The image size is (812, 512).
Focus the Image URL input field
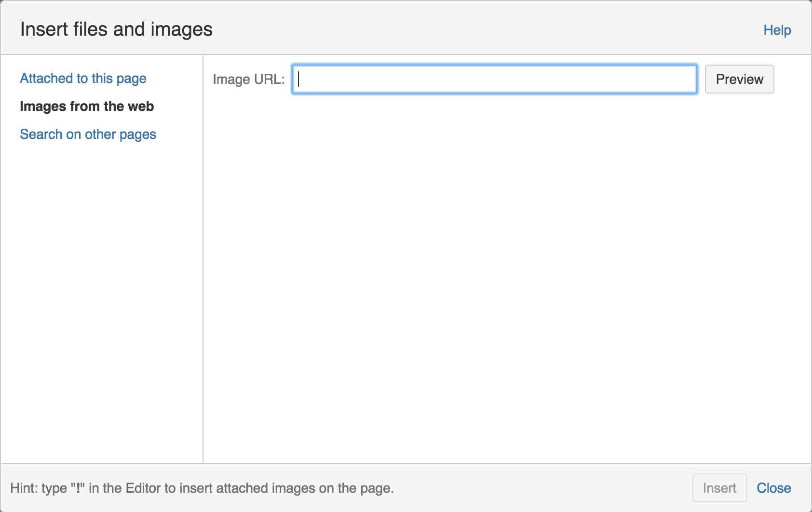(x=494, y=79)
